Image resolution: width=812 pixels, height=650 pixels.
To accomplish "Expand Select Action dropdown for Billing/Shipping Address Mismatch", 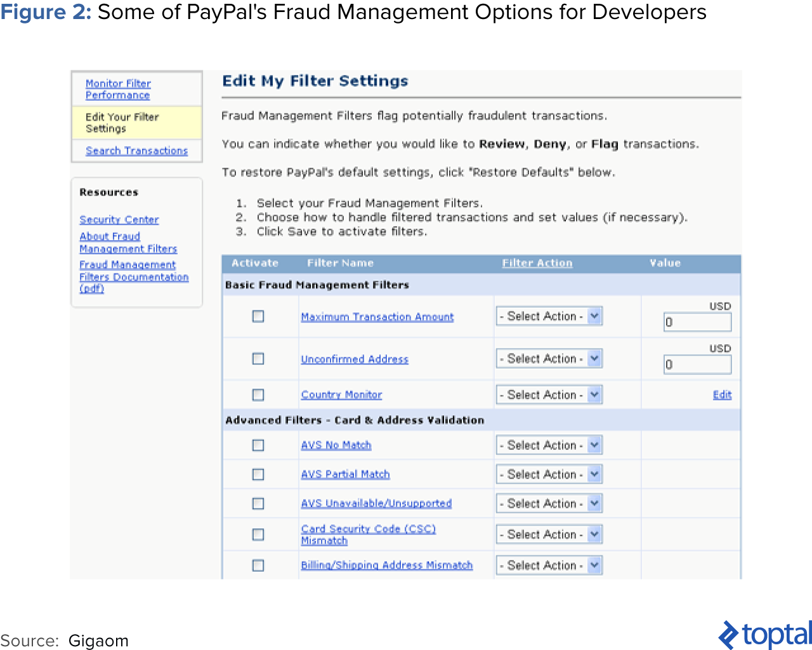I will pos(549,565).
